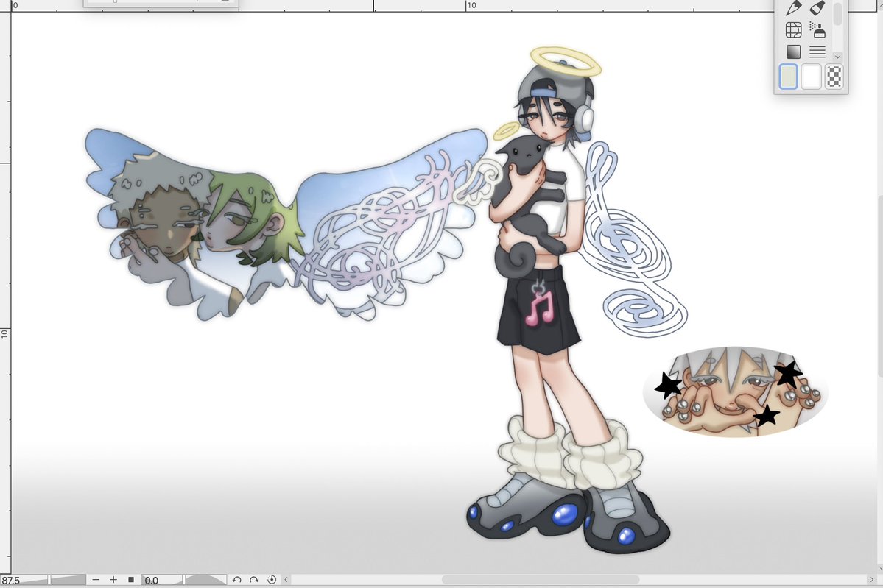Expand tool palette with down chevron

[837, 56]
